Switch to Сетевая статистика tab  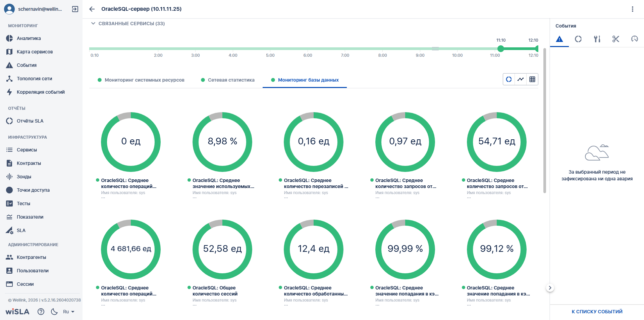point(228,80)
